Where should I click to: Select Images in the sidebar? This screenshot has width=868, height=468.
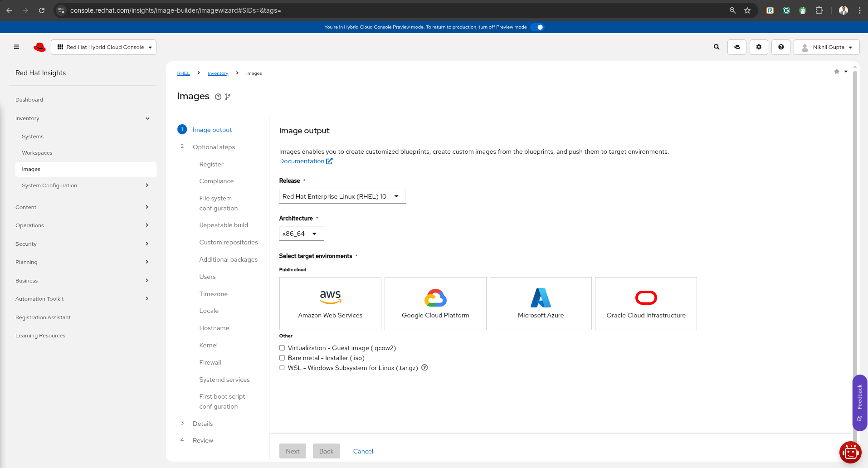(86, 169)
